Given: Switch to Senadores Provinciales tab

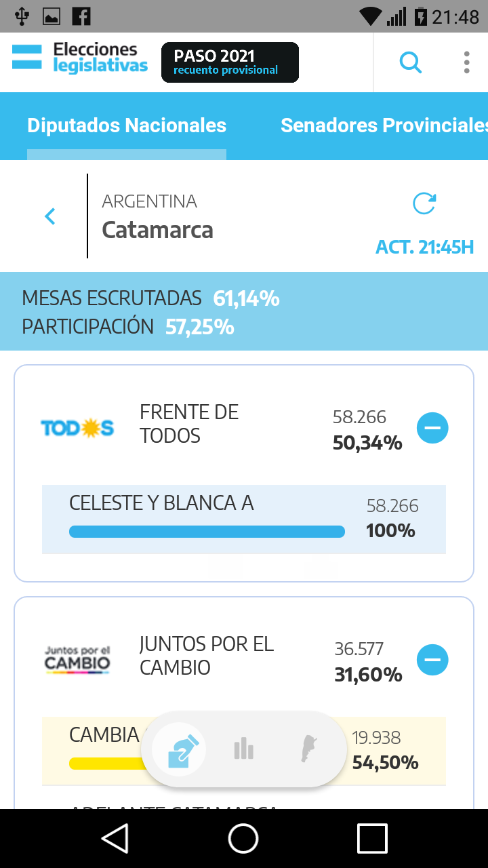Looking at the screenshot, I should coord(384,125).
